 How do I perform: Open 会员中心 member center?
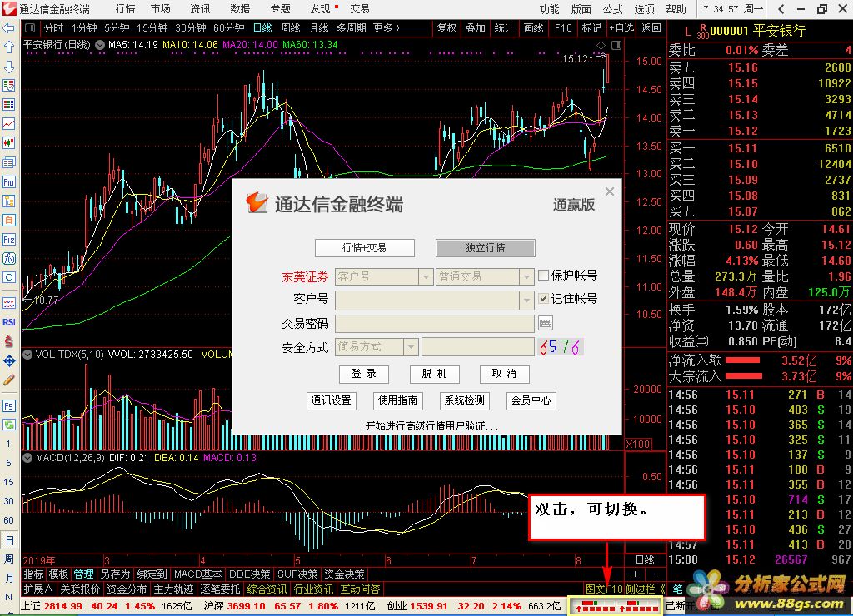point(531,400)
